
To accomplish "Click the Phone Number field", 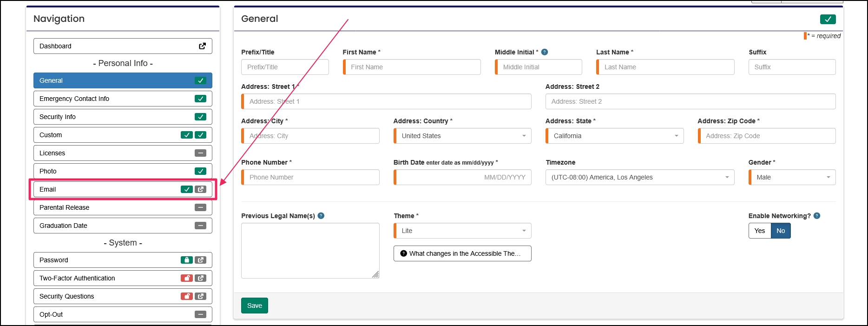I will pyautogui.click(x=310, y=177).
